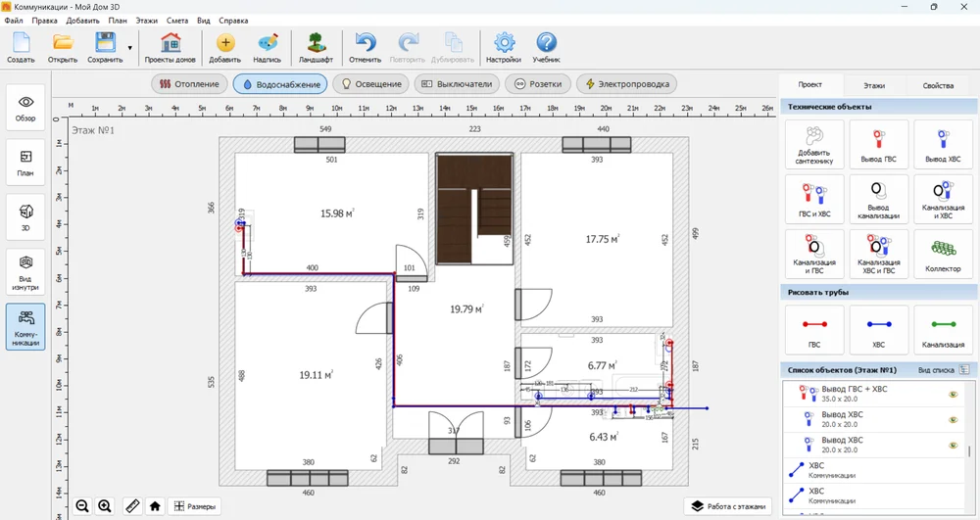
Task: Open the План menu in menu bar
Action: click(118, 21)
